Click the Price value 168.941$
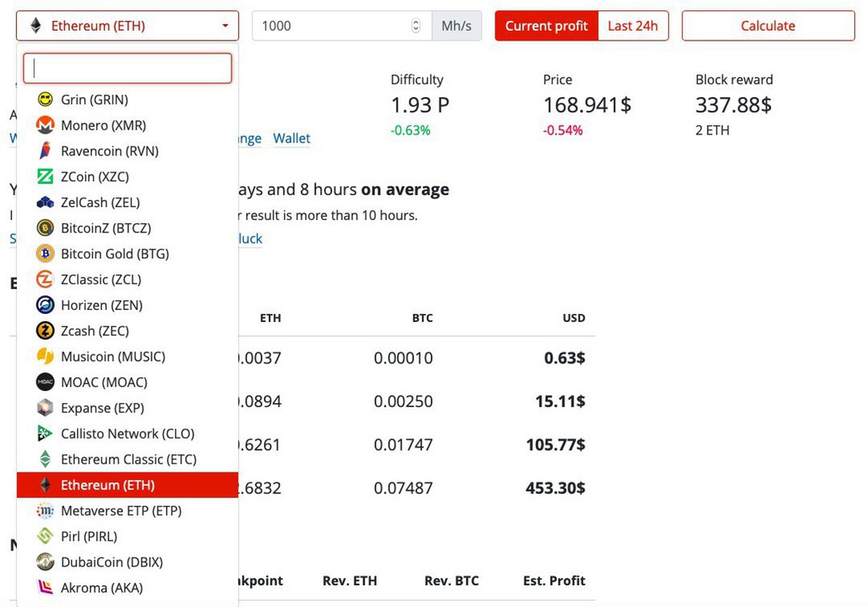Image resolution: width=868 pixels, height=607 pixels. click(x=587, y=104)
